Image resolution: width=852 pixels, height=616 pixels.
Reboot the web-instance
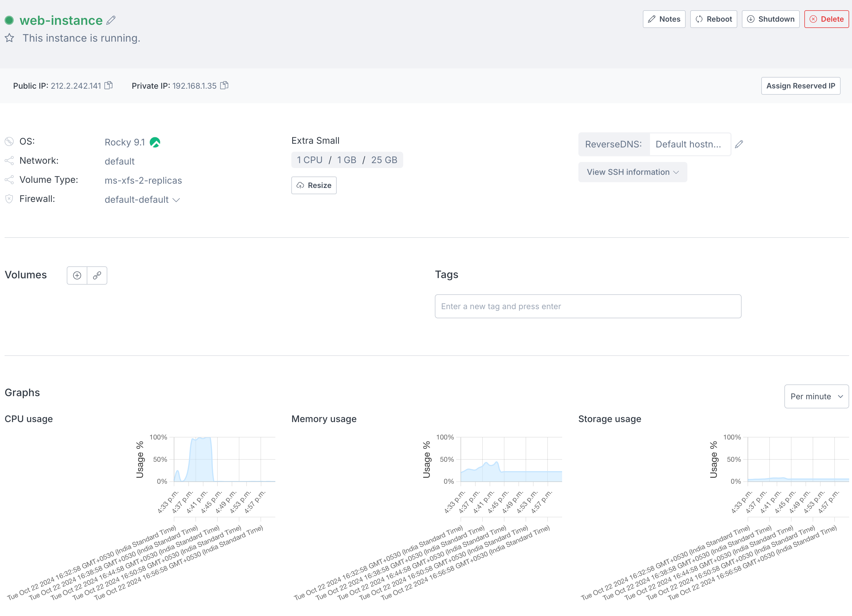point(713,19)
